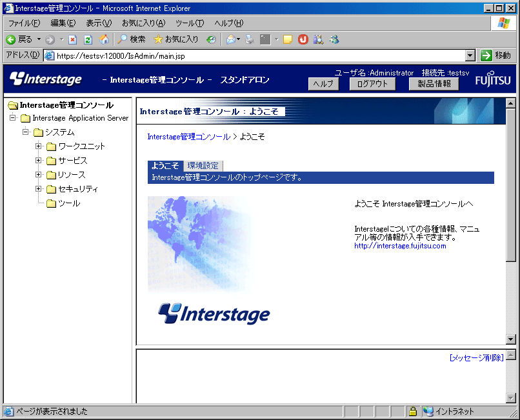Open the Favorites (お気に入り) star button
The height and width of the screenshot is (420, 520).
[176, 39]
